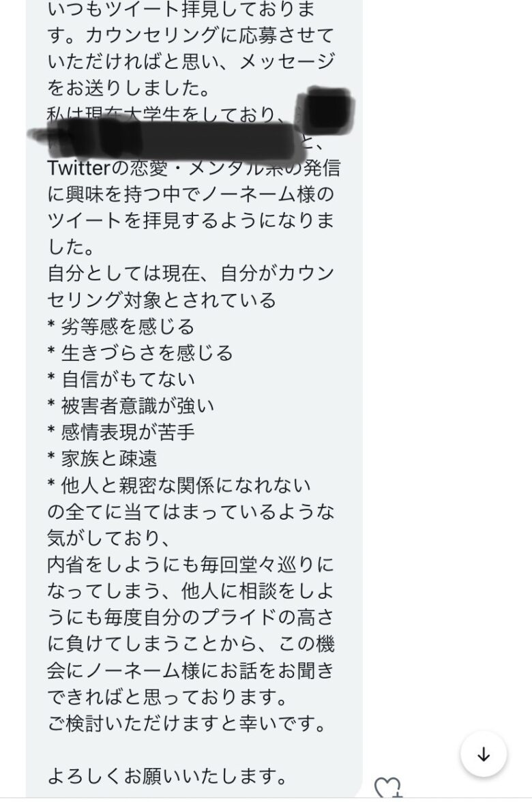Tap the bullet item 家族と疎遠
This screenshot has height=802, width=532.
[102, 458]
